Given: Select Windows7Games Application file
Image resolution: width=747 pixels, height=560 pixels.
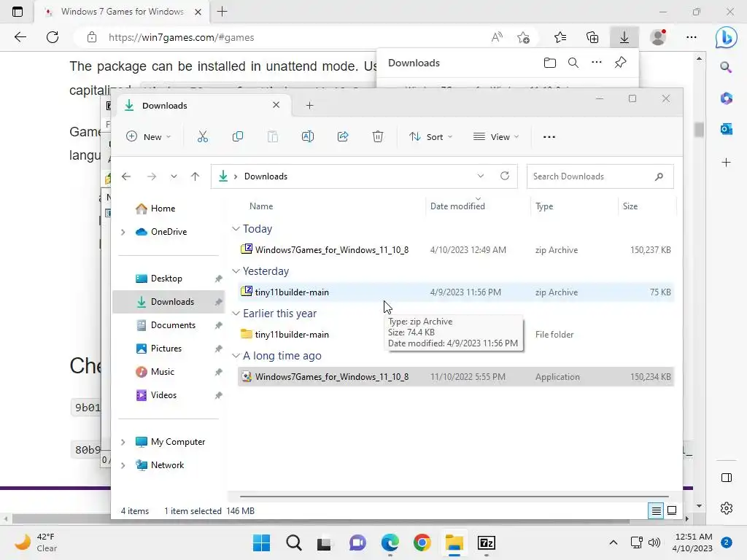Looking at the screenshot, I should pos(455,377).
